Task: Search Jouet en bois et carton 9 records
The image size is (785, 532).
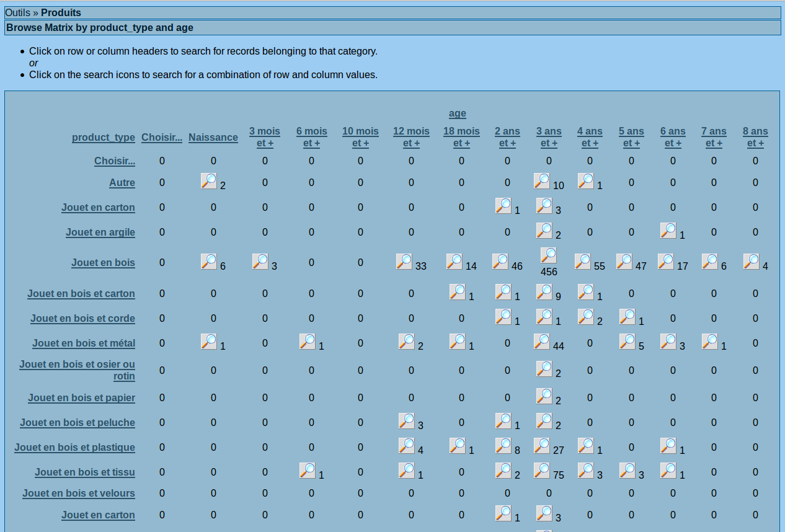Action: (x=544, y=292)
